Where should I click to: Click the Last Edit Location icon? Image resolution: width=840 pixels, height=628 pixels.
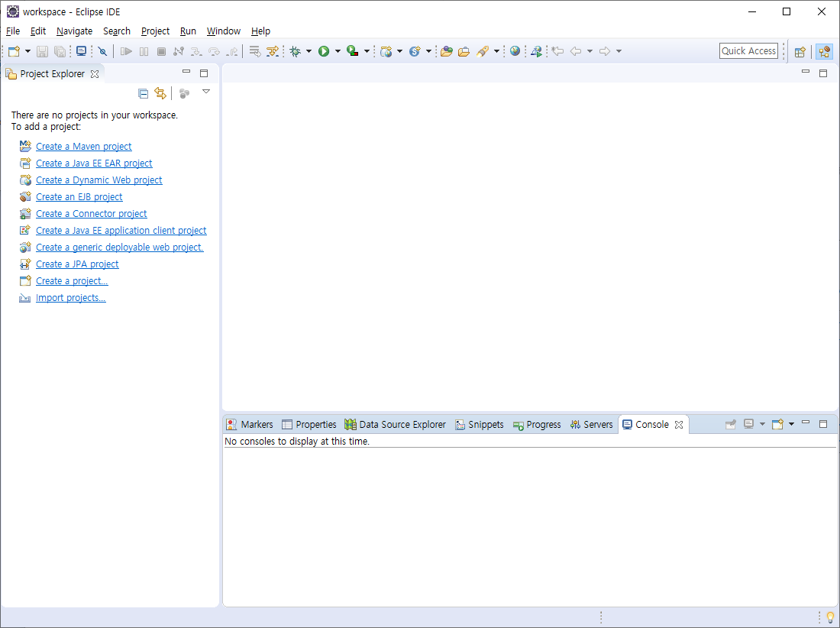[x=557, y=51]
